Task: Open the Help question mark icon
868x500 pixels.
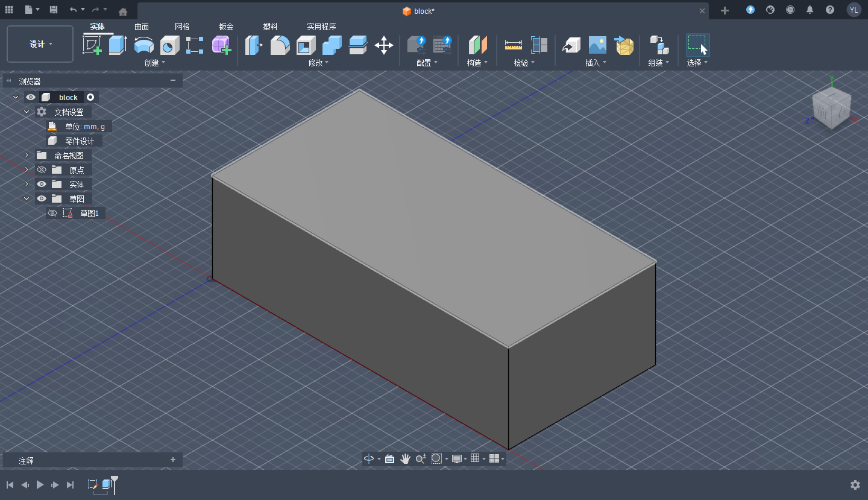Action: pos(830,10)
